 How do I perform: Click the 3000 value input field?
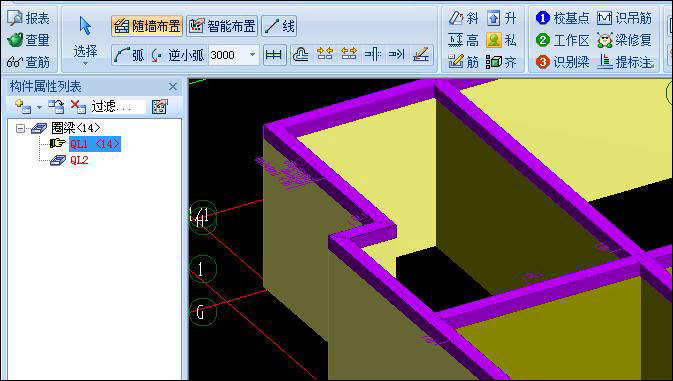[x=227, y=55]
